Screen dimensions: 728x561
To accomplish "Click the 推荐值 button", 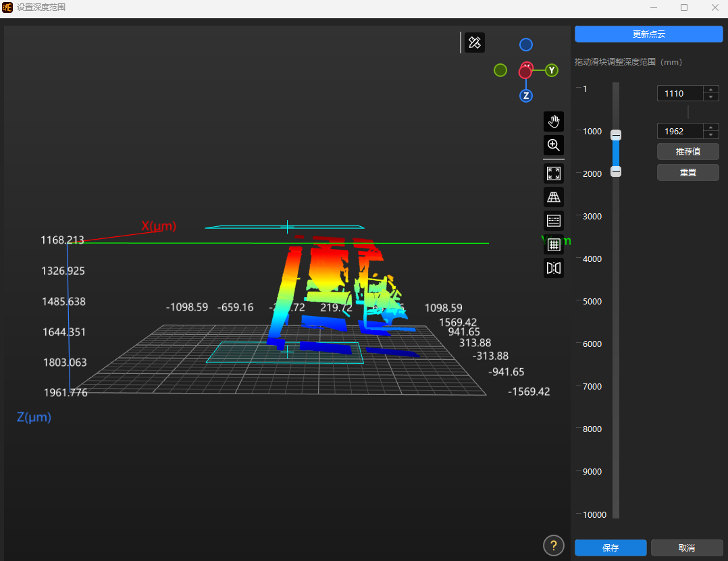I will 687,152.
